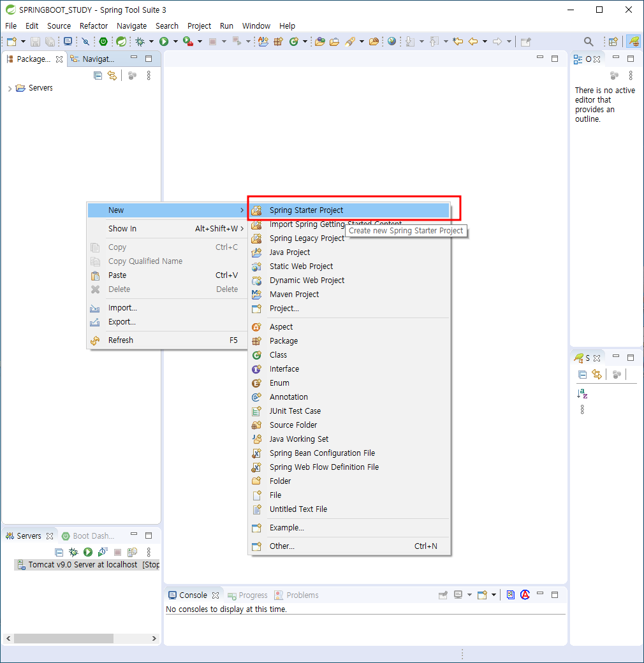Image resolution: width=644 pixels, height=663 pixels.
Task: Select Dynamic Web Project in New submenu
Action: point(349,280)
